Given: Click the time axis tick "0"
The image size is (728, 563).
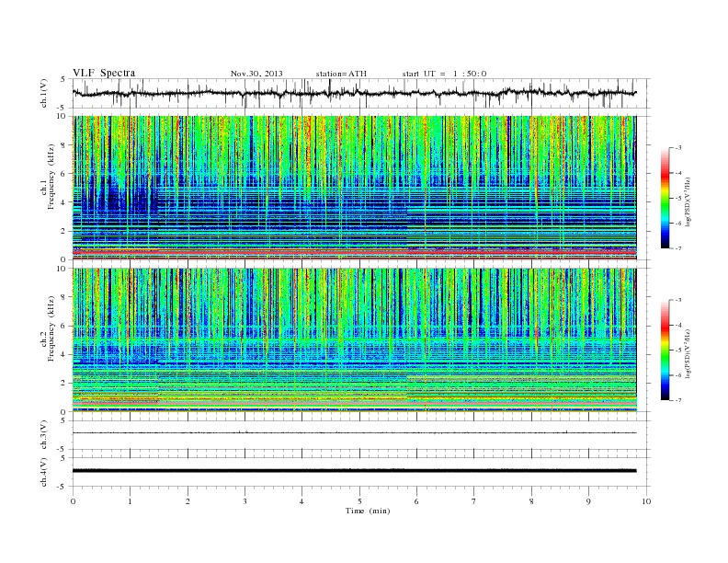Looking at the screenshot, I should click(x=73, y=501).
